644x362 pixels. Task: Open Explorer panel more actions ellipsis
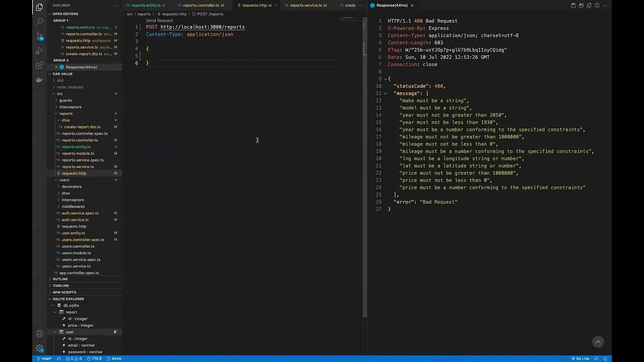115,6
